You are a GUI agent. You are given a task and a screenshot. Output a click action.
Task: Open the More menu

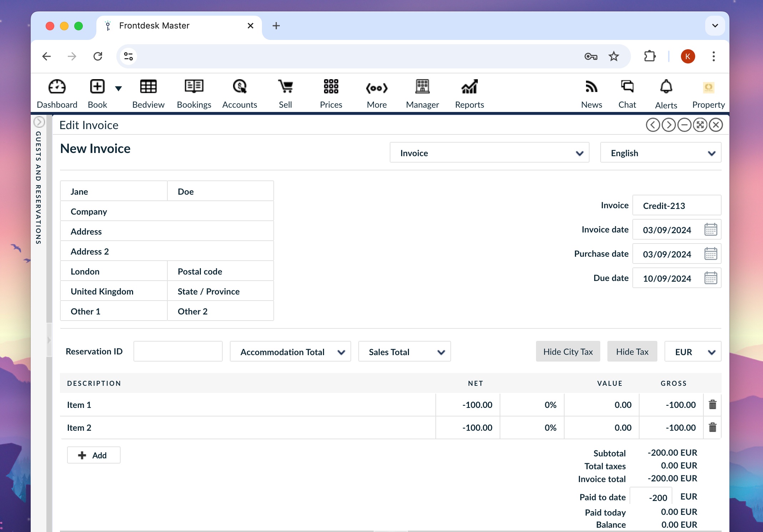[377, 94]
